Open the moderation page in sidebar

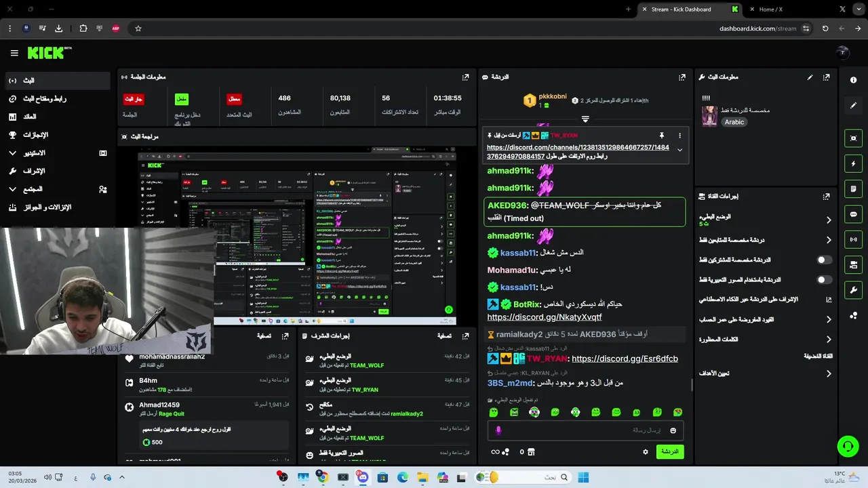coord(58,171)
